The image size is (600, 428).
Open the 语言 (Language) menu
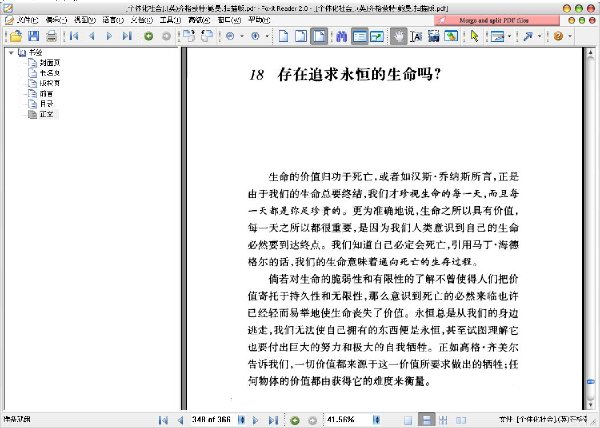[113, 20]
